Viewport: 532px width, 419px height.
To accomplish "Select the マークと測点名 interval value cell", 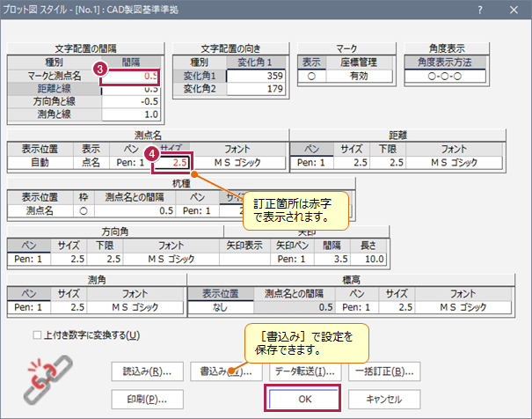I will (x=130, y=76).
